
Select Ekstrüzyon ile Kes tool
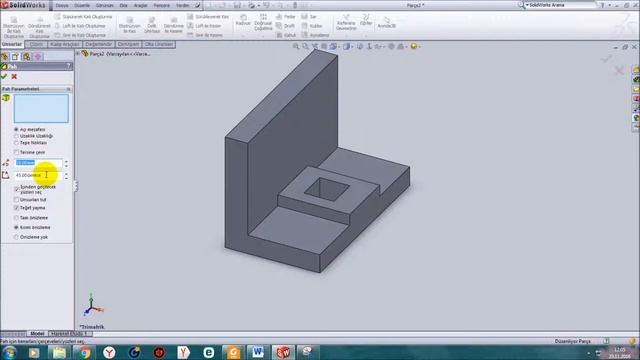tap(130, 25)
